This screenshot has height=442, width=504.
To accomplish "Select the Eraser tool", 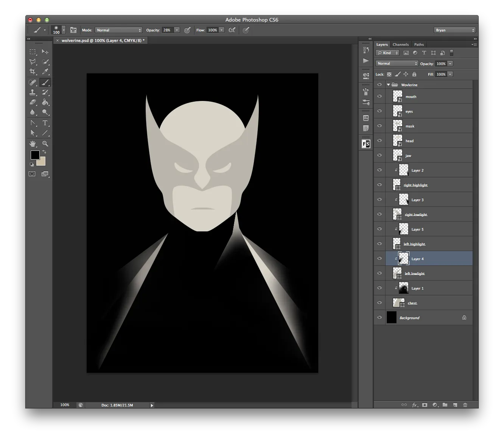I will tap(33, 102).
